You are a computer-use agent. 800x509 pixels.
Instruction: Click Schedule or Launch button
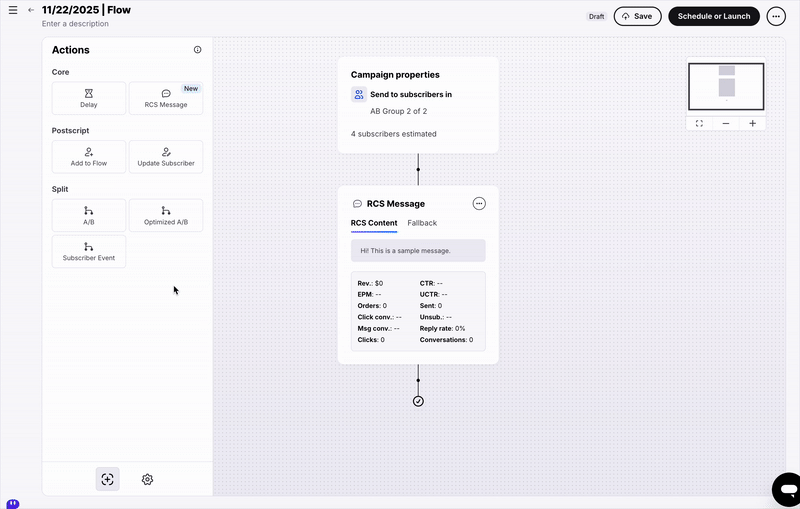[x=714, y=16]
